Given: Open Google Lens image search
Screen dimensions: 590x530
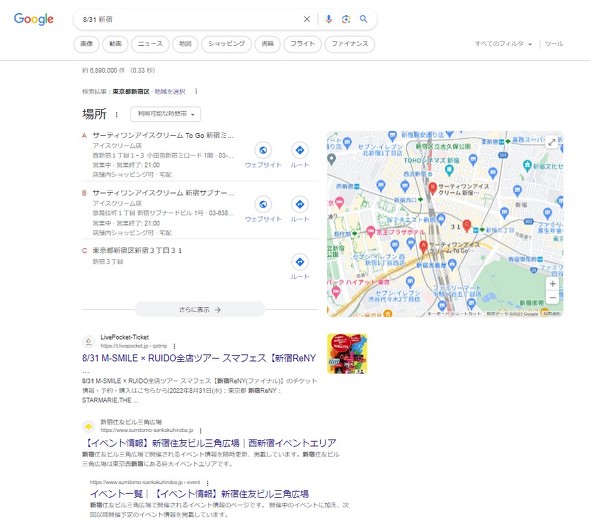Looking at the screenshot, I should coord(346,19).
